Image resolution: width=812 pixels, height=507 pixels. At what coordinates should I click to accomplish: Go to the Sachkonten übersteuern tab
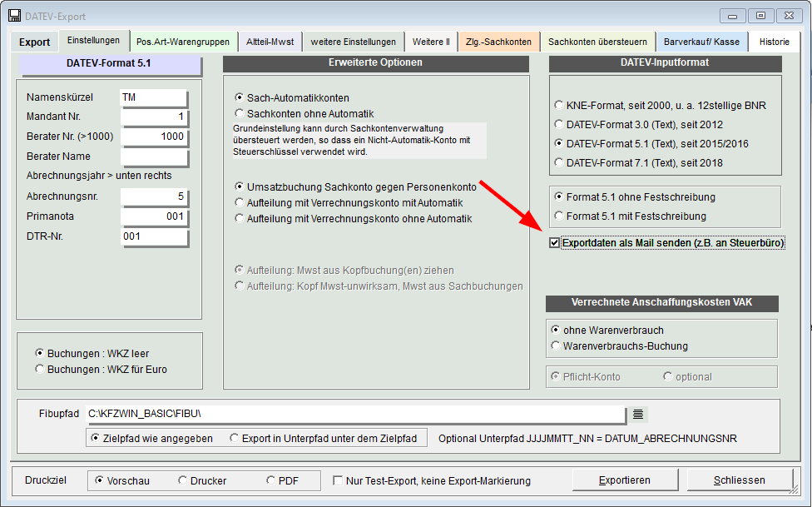pos(597,42)
